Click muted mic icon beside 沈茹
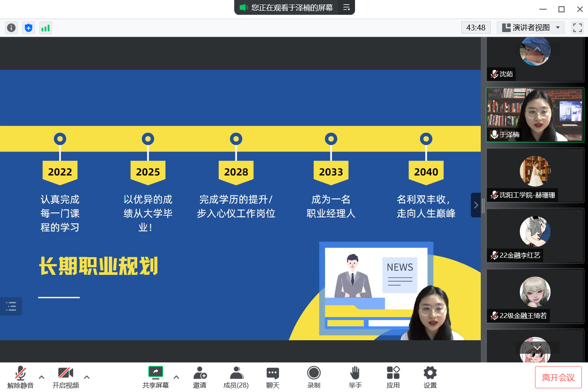Viewport: 588px width, 392px height. coord(494,74)
